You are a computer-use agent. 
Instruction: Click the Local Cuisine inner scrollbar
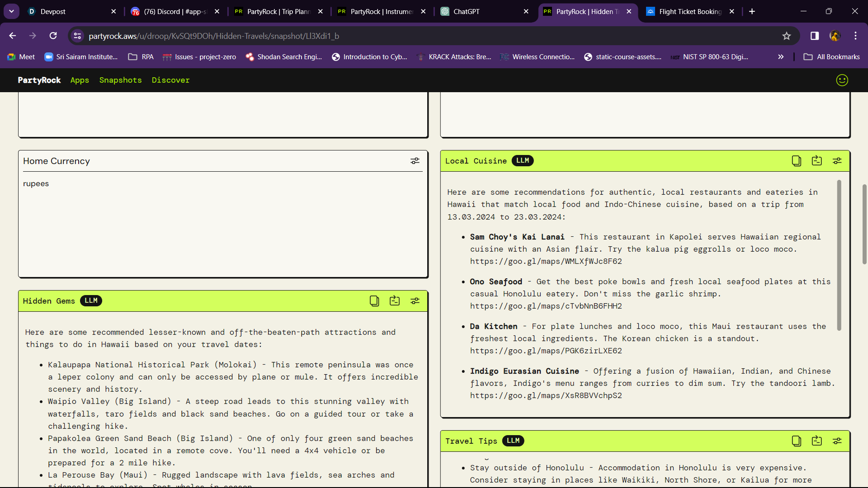pos(839,255)
